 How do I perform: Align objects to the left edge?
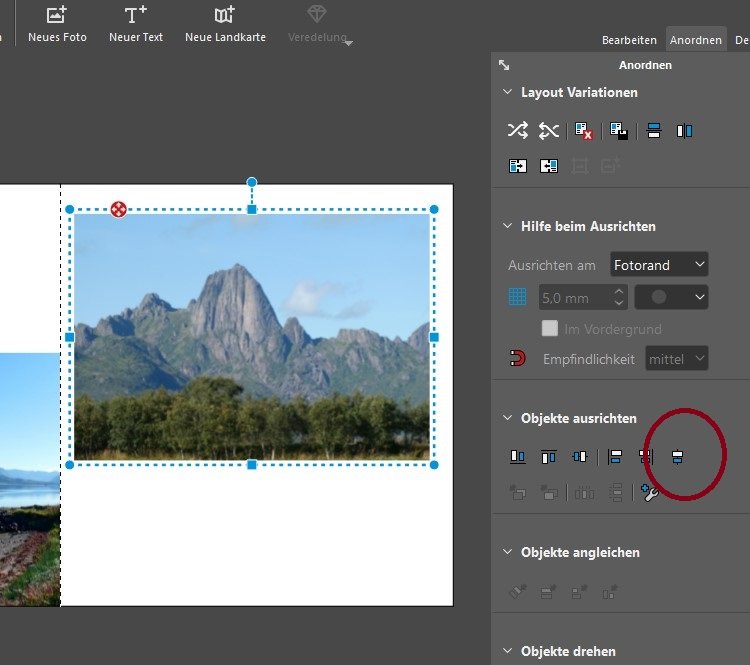(615, 457)
